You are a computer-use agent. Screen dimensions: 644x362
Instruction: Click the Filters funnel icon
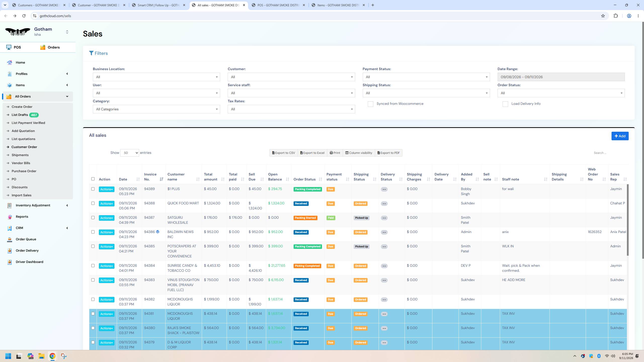coord(91,53)
